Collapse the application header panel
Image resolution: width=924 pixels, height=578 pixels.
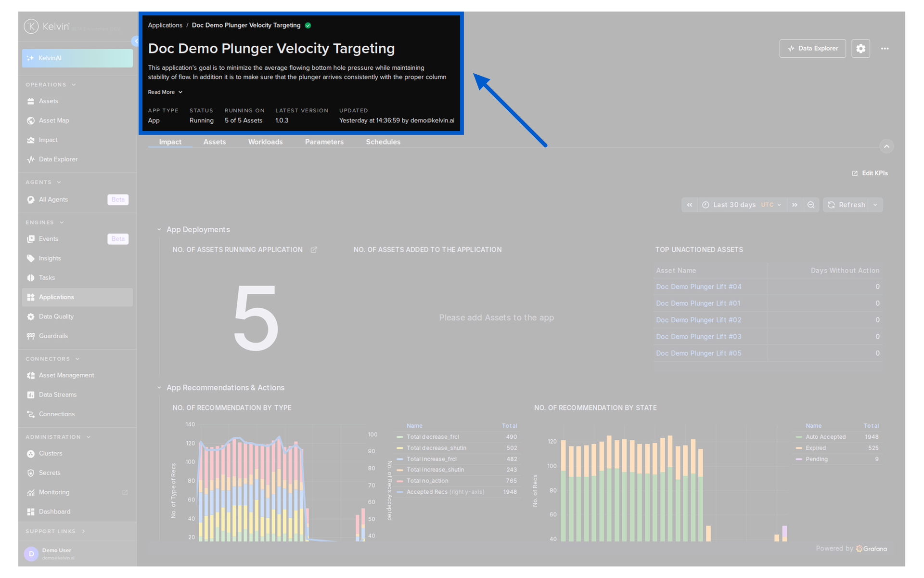[886, 146]
